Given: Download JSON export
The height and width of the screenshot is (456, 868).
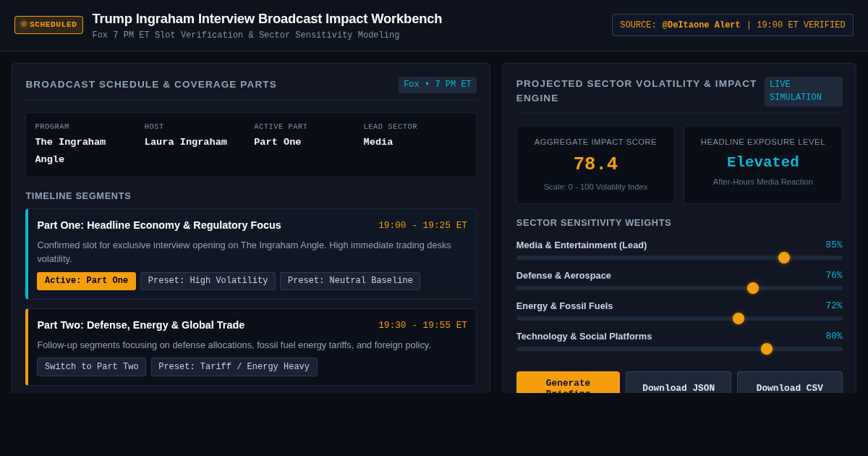Looking at the screenshot, I should click(x=678, y=382).
